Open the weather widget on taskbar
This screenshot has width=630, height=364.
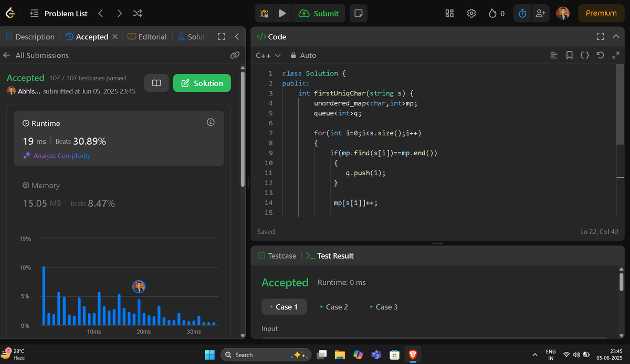point(14,355)
